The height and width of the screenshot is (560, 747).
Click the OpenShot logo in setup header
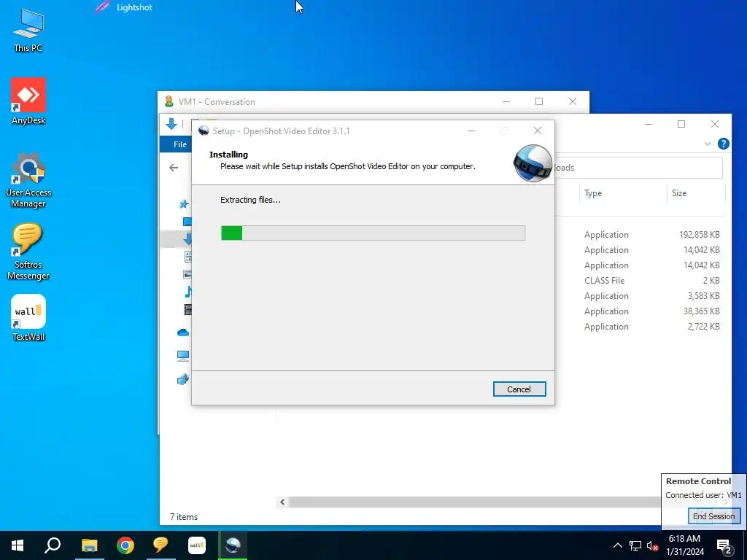point(533,163)
